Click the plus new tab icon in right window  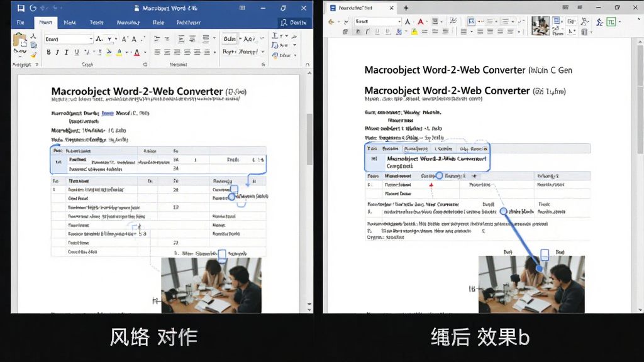click(x=406, y=8)
